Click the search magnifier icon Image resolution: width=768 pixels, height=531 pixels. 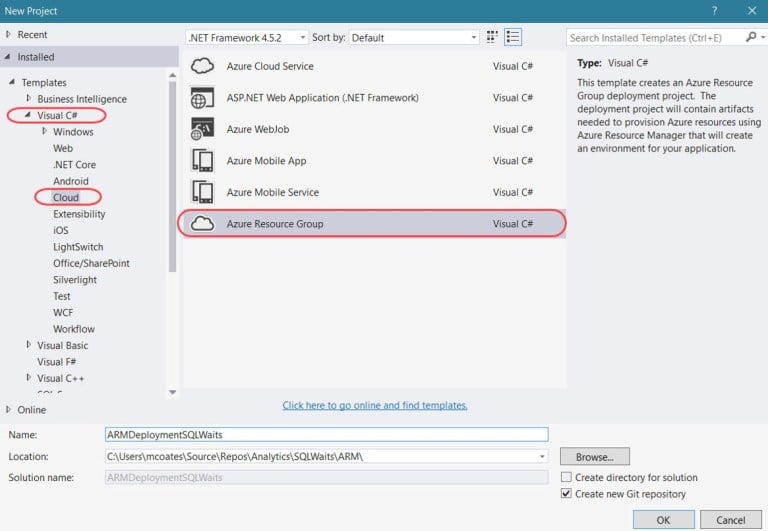(751, 37)
